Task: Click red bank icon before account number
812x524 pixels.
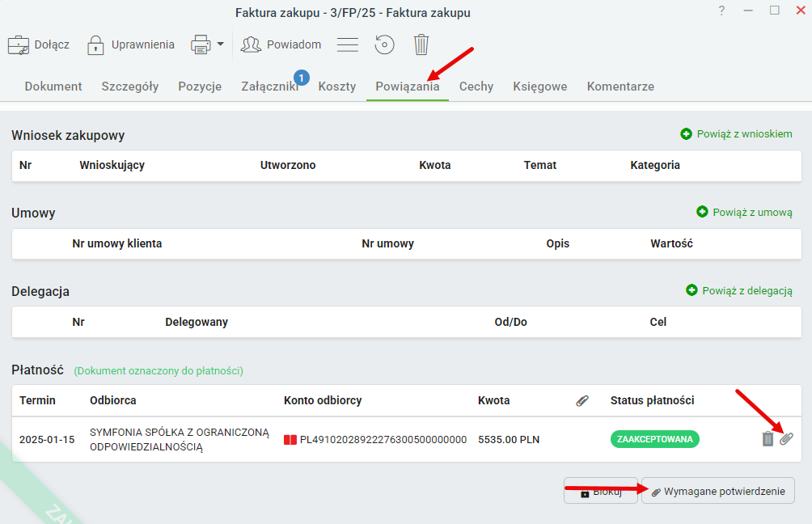Action: 290,440
